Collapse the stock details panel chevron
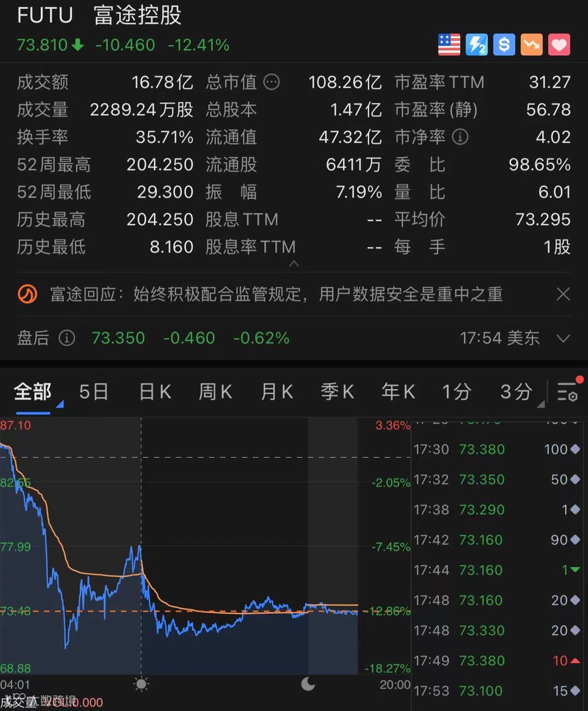 pyautogui.click(x=294, y=264)
